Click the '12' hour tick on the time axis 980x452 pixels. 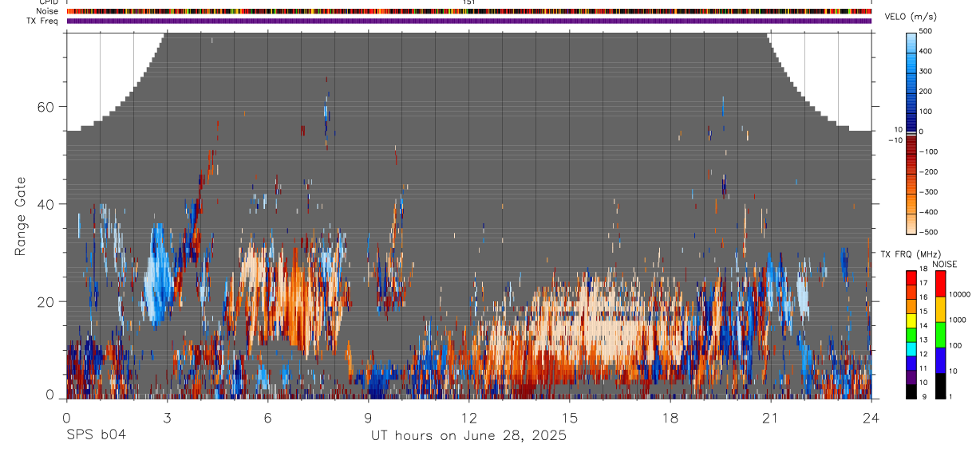pos(469,417)
